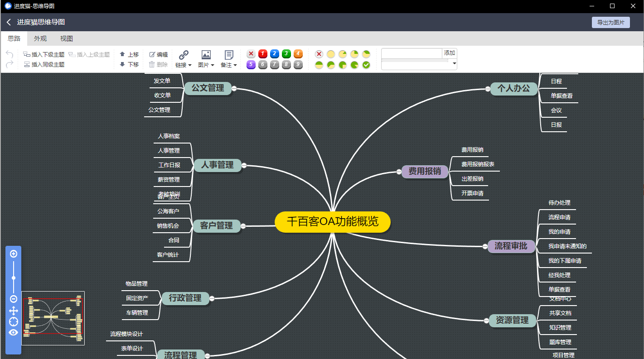Click the input field next to 添加

tap(412, 53)
